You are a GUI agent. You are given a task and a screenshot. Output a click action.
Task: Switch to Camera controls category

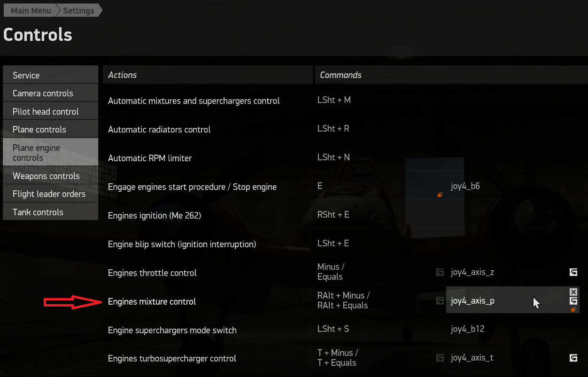(x=50, y=93)
